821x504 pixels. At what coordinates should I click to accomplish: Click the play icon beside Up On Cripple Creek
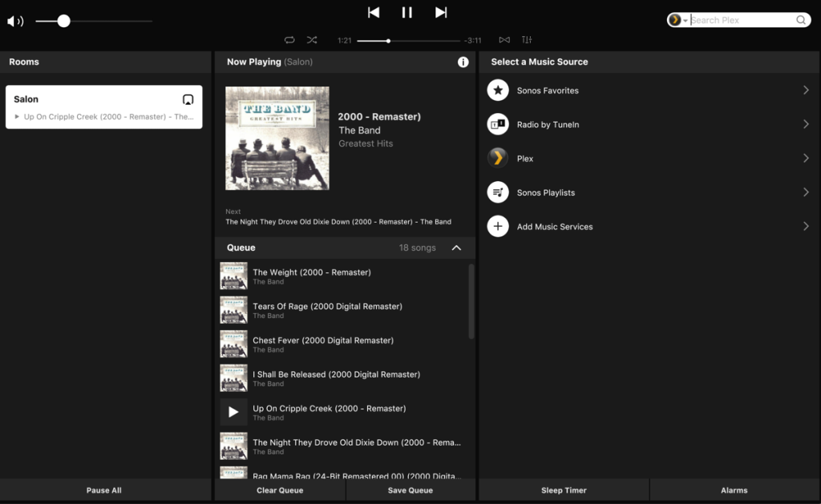pos(233,412)
